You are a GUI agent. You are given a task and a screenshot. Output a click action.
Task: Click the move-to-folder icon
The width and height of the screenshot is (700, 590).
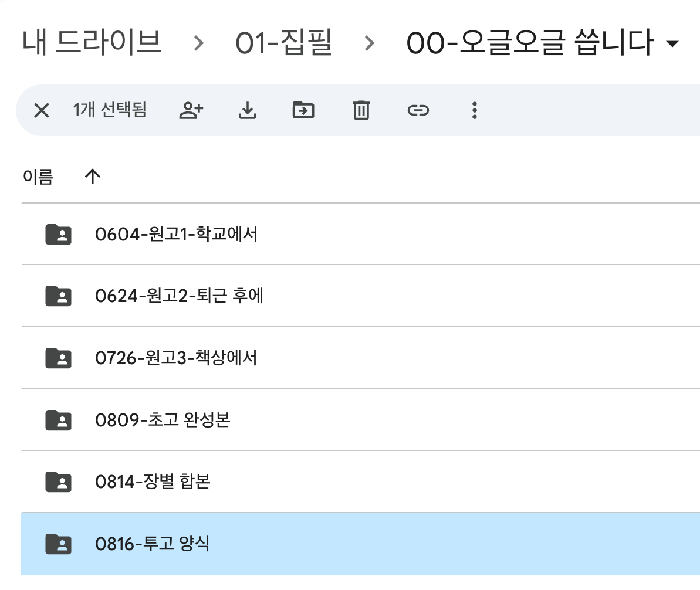point(303,110)
